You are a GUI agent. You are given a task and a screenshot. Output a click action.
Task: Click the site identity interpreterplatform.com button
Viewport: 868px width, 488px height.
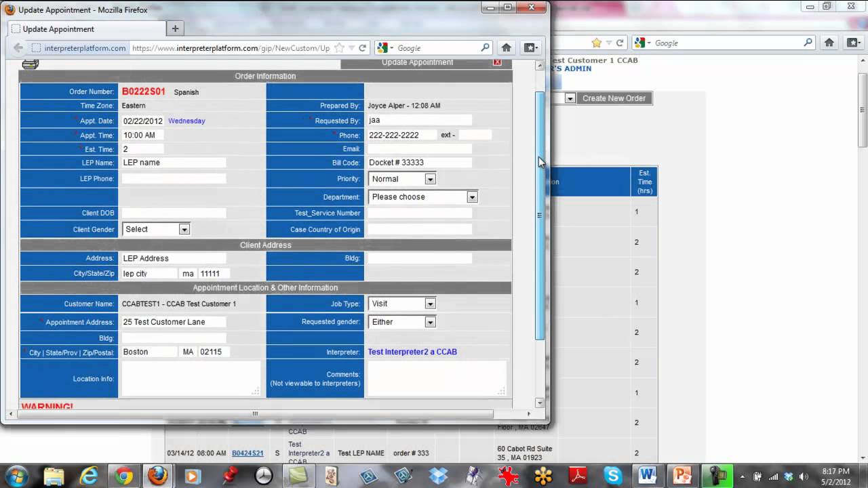pos(79,48)
